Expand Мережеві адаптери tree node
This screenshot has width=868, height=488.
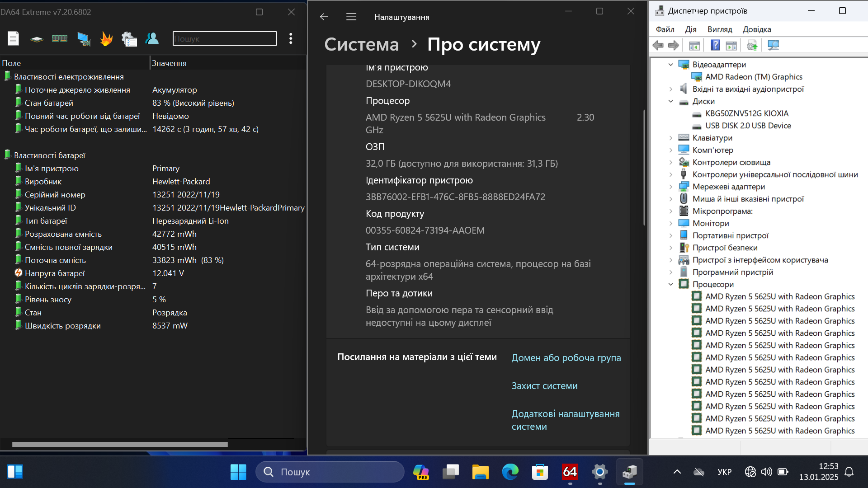[671, 187]
